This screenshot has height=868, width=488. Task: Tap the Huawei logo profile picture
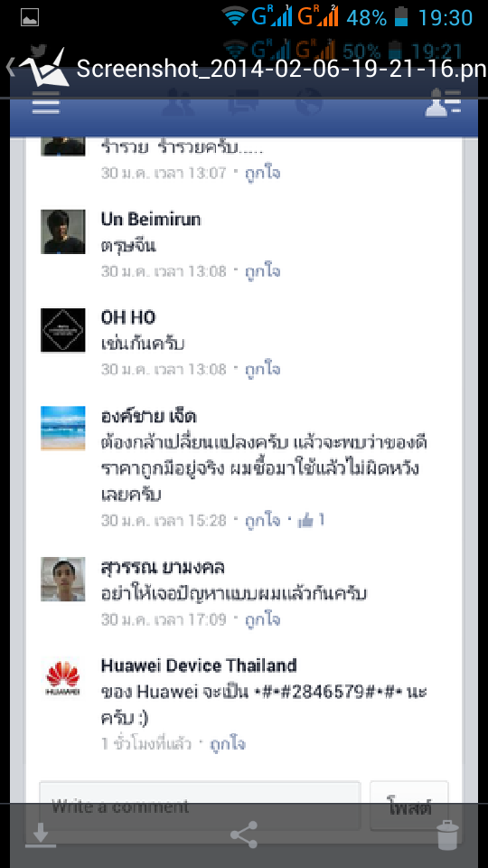point(62,679)
